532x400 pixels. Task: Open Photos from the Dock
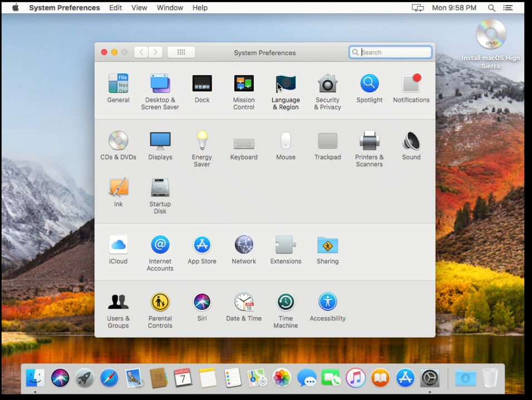pos(282,378)
